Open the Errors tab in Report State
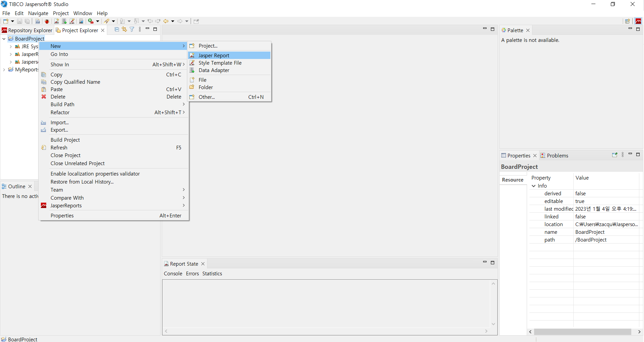This screenshot has width=644, height=342. (192, 274)
